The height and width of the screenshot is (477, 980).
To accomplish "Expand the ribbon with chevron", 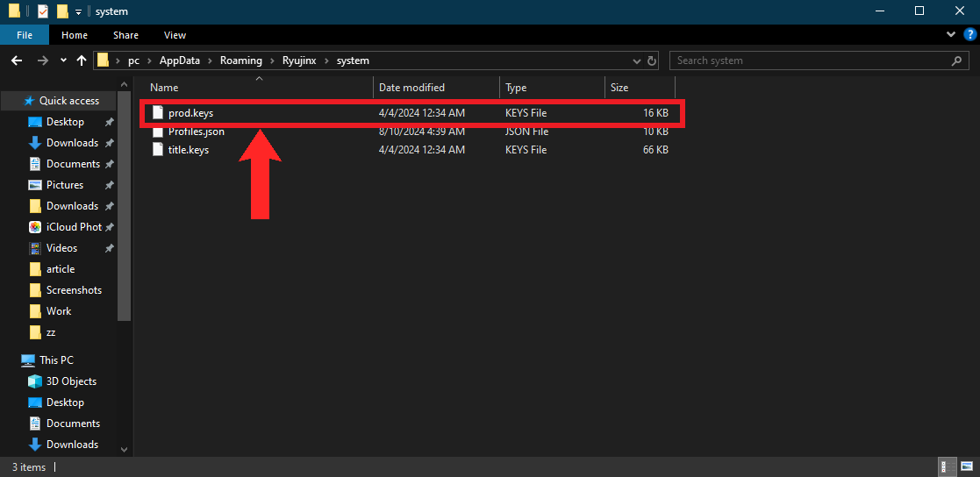I will (951, 35).
